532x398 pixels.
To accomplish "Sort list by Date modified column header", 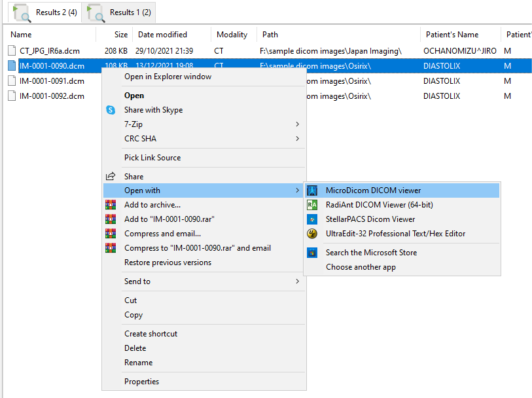I will 162,35.
